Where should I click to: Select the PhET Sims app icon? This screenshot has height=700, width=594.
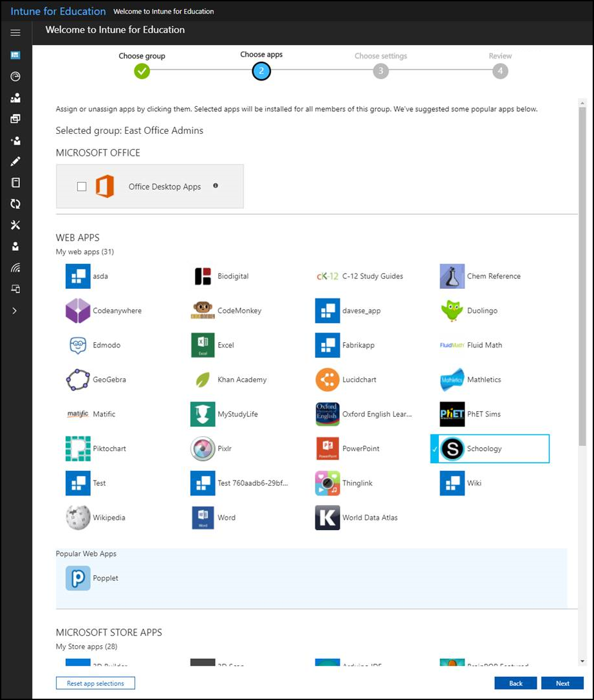pos(452,414)
